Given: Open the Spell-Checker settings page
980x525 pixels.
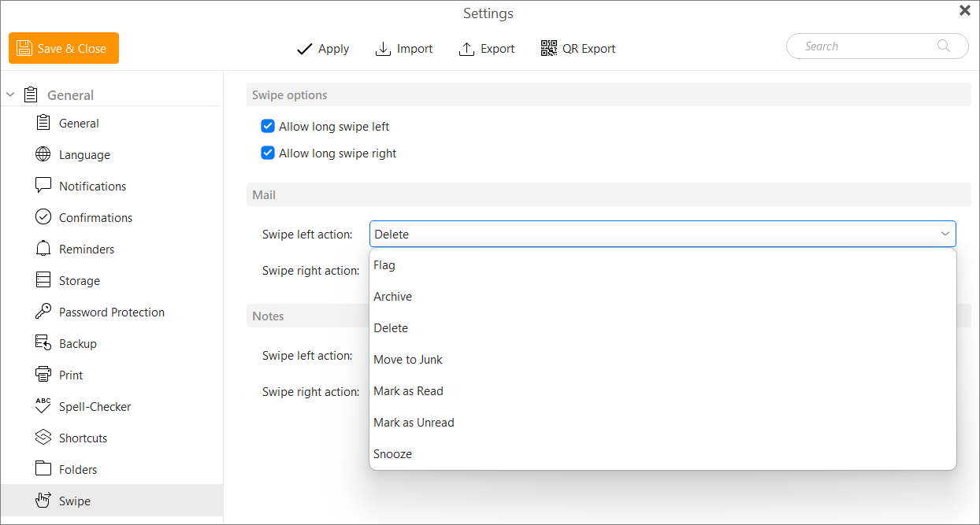Looking at the screenshot, I should tap(112, 406).
